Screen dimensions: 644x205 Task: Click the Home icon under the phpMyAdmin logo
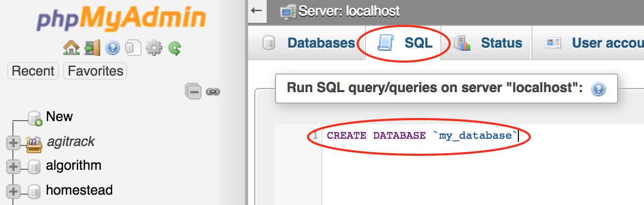coord(71,48)
